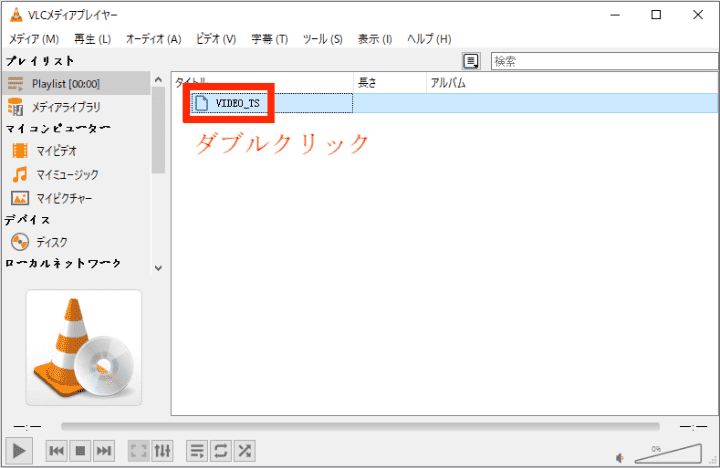Toggle loop repeat mode
Image resolution: width=720 pixels, height=468 pixels.
click(221, 451)
